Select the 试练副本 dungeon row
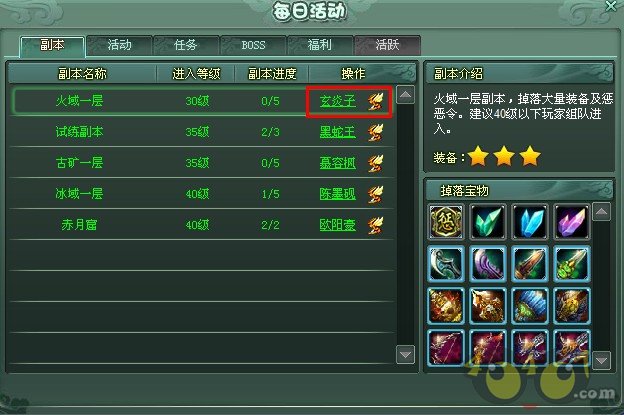This screenshot has width=624, height=415. (201, 132)
